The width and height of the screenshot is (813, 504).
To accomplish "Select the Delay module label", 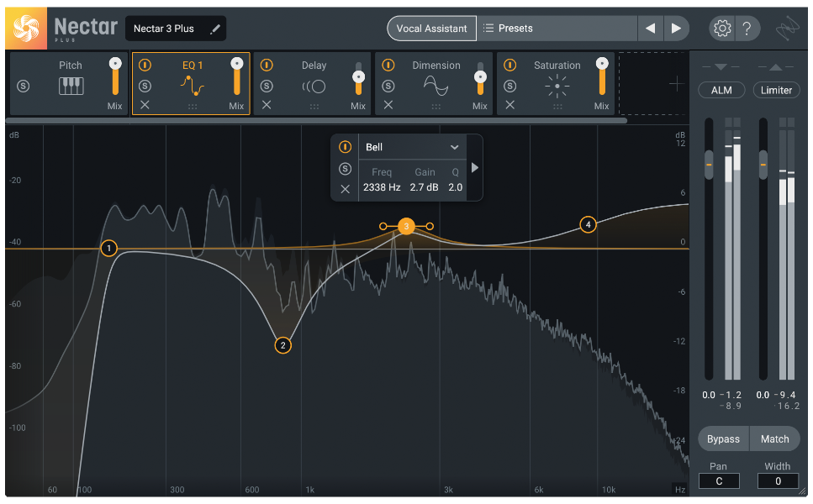I will [314, 66].
